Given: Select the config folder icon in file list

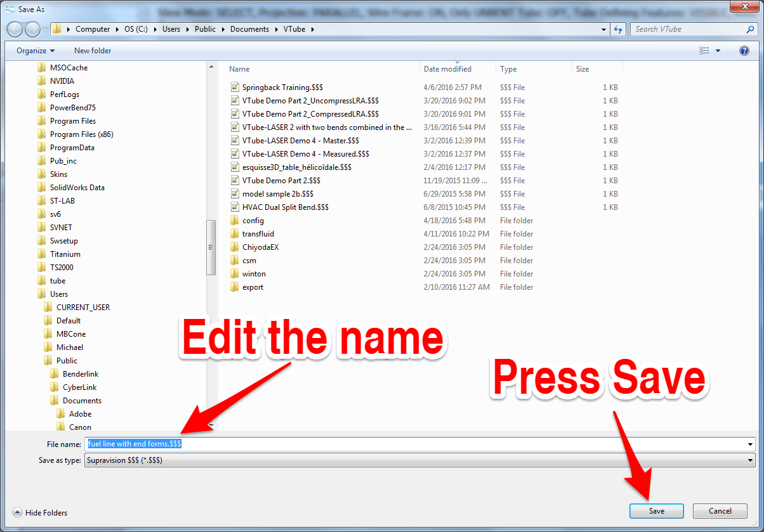Looking at the screenshot, I should click(235, 221).
